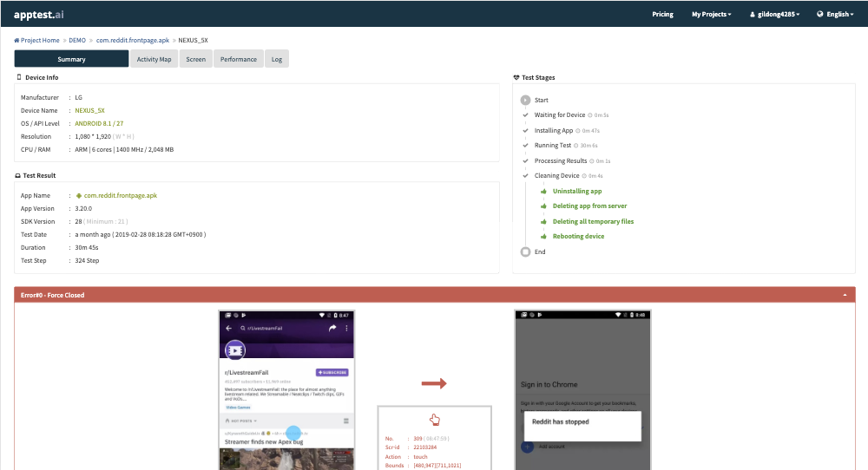868x470 pixels.
Task: Collapse the Error#0 Force Closed panel
Action: tap(845, 296)
